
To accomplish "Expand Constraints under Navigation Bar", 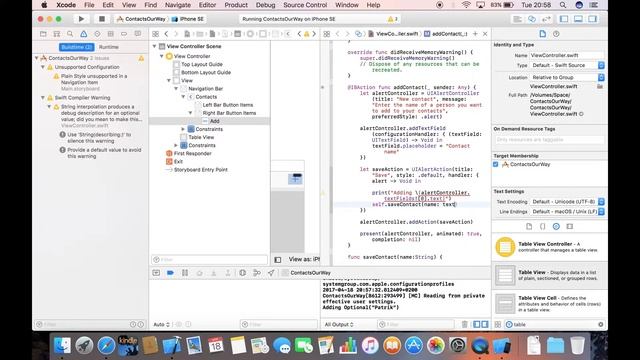I will (183, 129).
